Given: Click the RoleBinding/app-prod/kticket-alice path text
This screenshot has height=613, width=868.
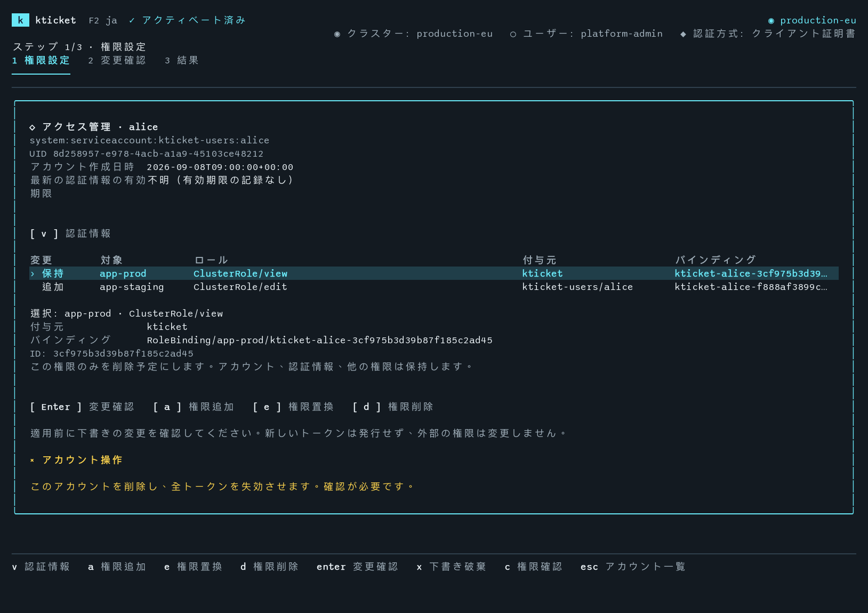Looking at the screenshot, I should pos(320,340).
